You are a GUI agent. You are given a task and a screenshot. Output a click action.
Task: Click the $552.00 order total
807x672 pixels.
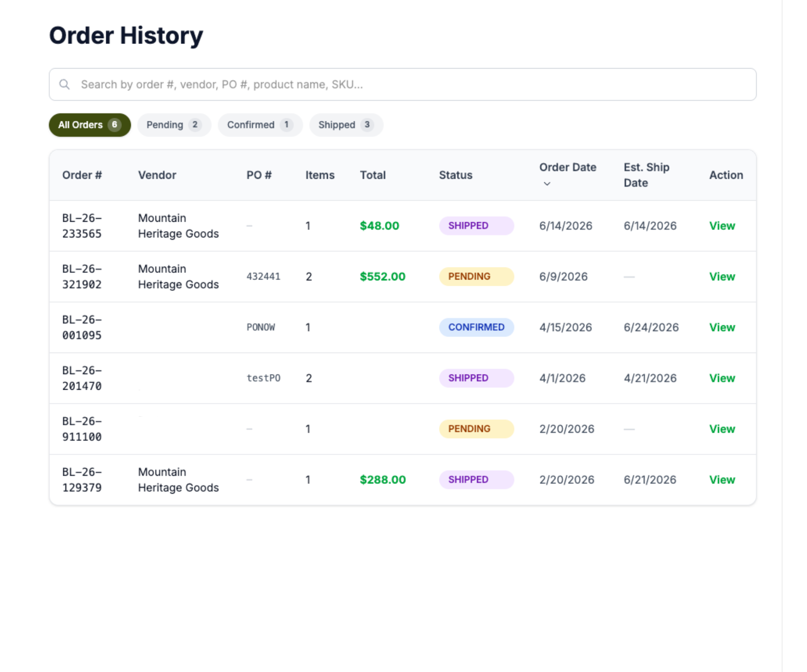[x=382, y=276]
